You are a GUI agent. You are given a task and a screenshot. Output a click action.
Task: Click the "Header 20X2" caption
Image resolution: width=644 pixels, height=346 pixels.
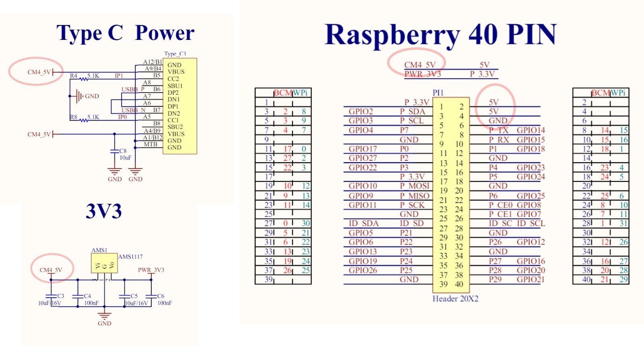[x=455, y=298]
